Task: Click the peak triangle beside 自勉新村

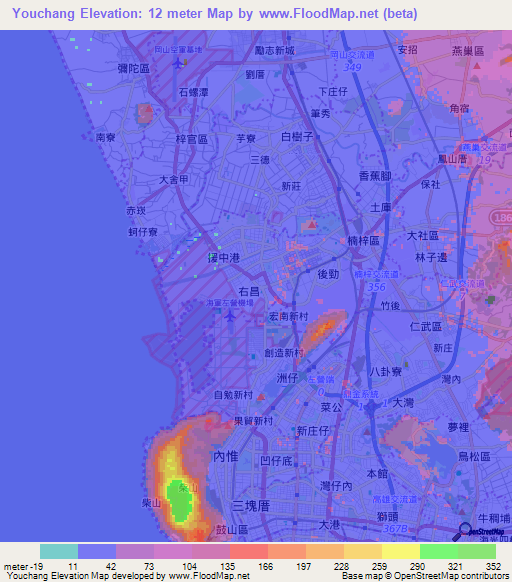Action: (261, 397)
